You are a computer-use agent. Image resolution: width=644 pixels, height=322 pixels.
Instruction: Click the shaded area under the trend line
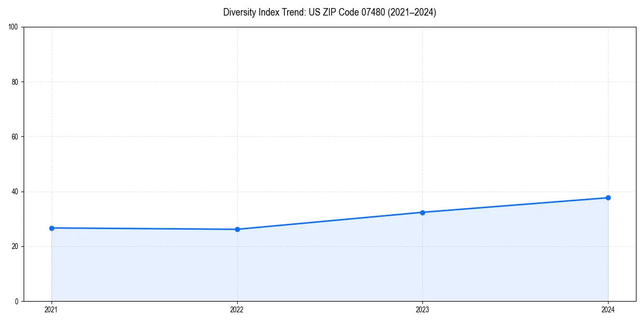click(x=322, y=268)
